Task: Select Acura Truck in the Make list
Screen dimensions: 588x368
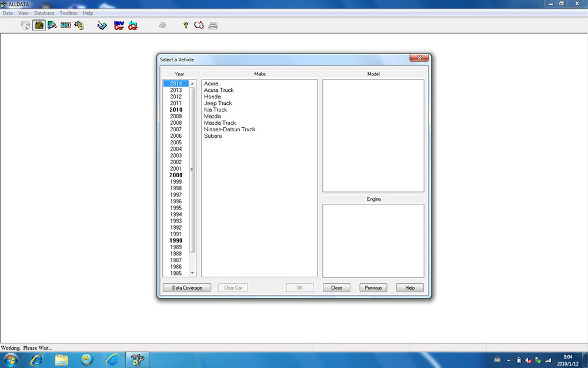Action: tap(219, 90)
